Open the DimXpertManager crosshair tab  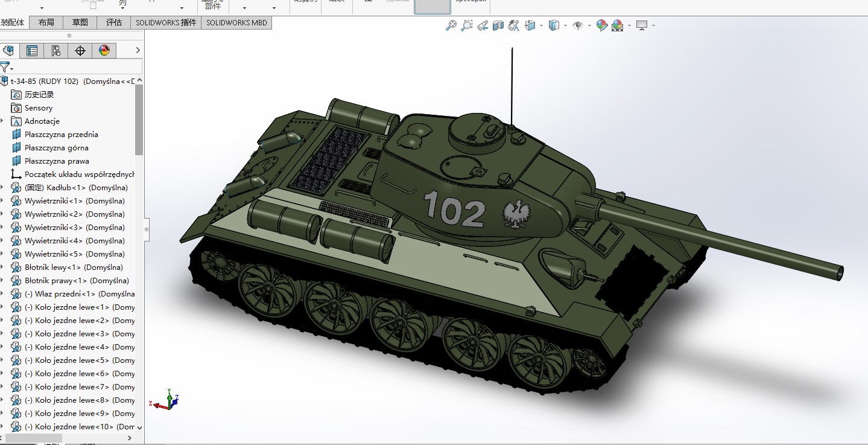point(80,51)
